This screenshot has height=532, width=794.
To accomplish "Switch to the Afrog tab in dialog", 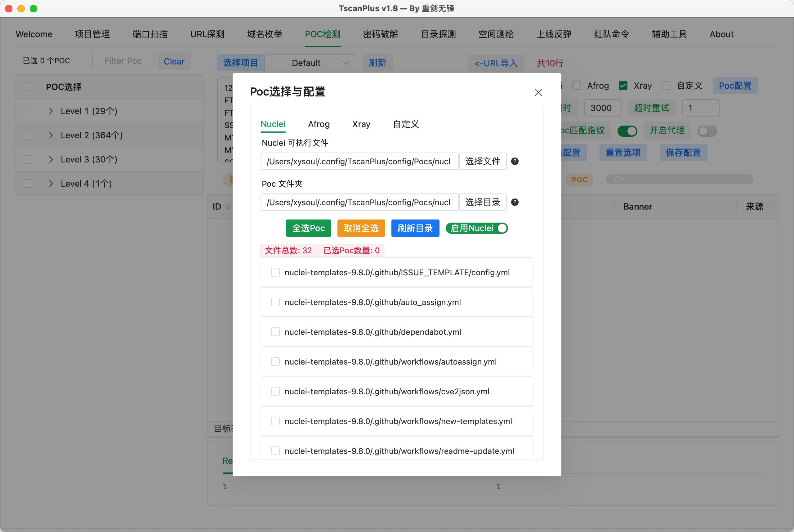I will point(319,124).
